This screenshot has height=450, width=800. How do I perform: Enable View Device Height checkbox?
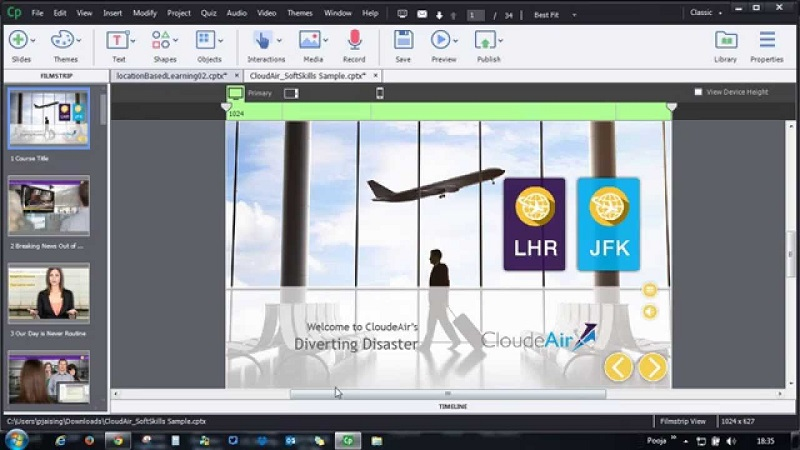698,92
